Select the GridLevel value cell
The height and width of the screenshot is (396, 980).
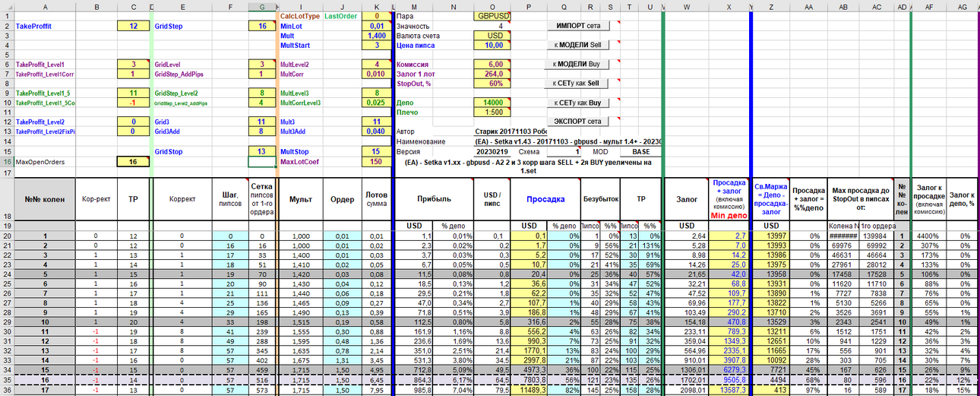pyautogui.click(x=262, y=65)
